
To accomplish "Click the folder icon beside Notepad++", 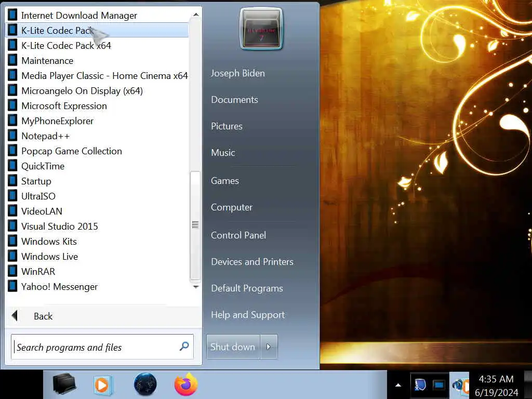I will pos(12,136).
